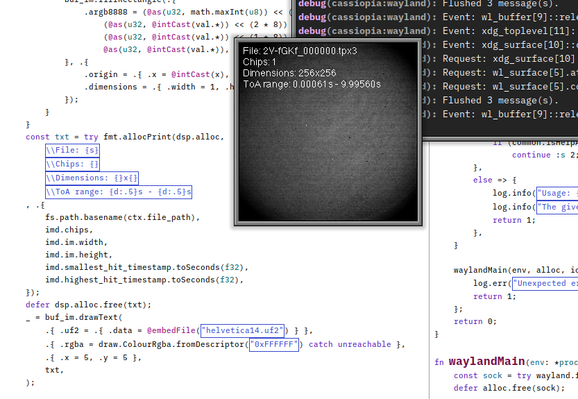Click the "\\File: {s}" string in code

72,150
